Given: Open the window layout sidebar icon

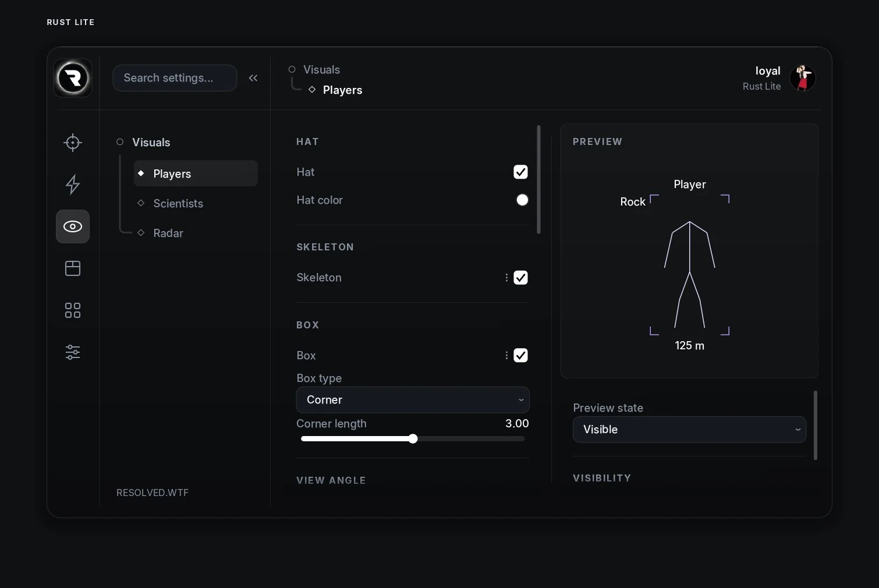Looking at the screenshot, I should point(73,268).
